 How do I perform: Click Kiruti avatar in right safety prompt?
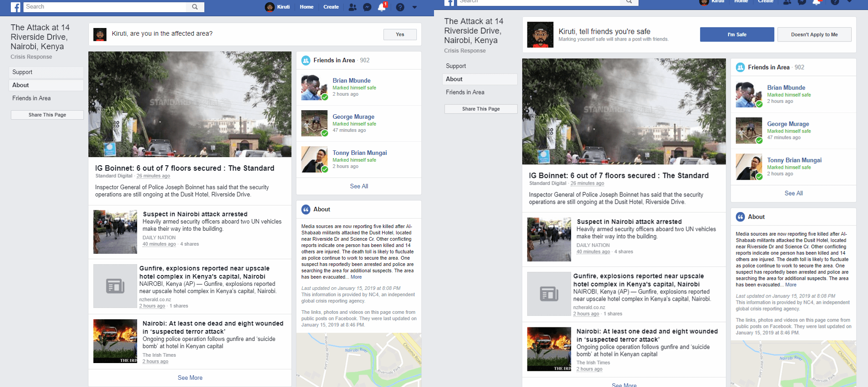(x=540, y=35)
